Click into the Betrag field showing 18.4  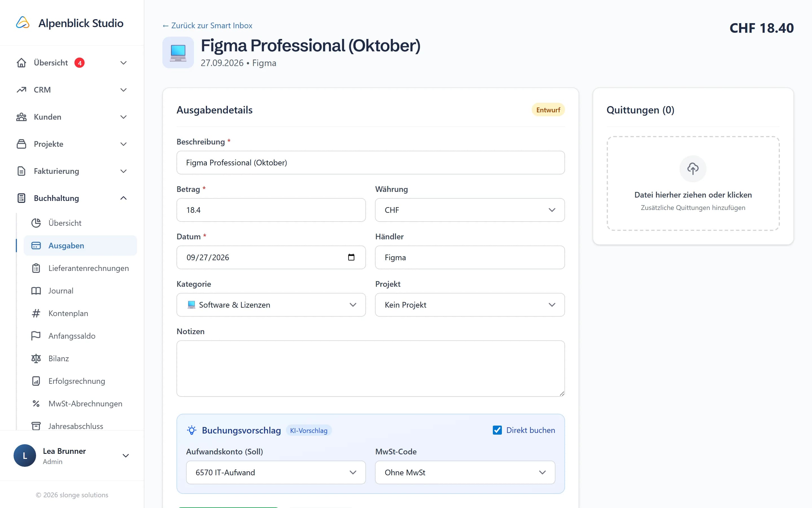(271, 210)
